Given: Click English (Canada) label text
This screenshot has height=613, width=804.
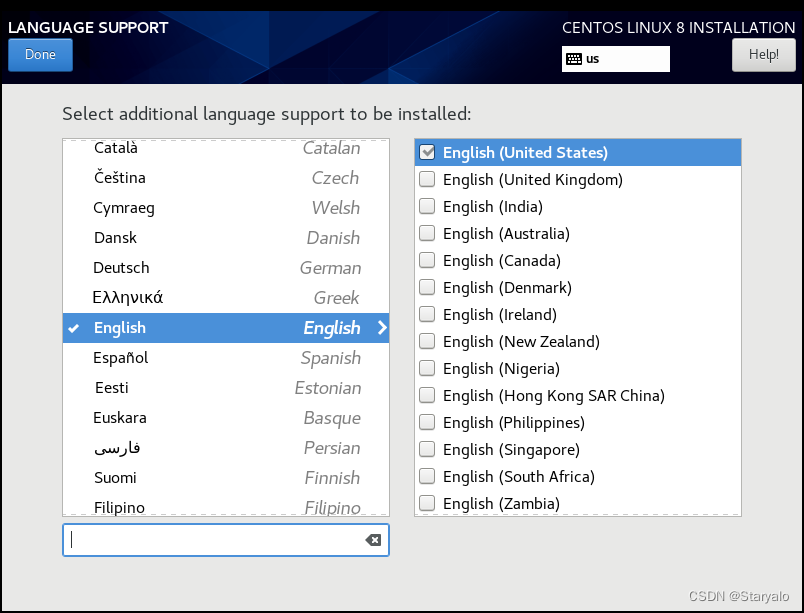Looking at the screenshot, I should [502, 261].
